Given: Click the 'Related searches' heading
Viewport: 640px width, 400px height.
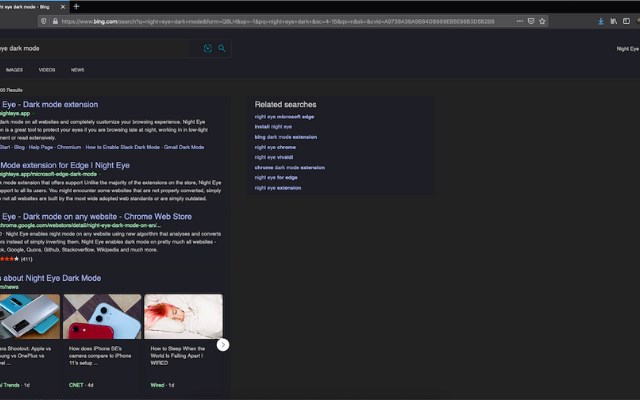Looking at the screenshot, I should pyautogui.click(x=285, y=104).
